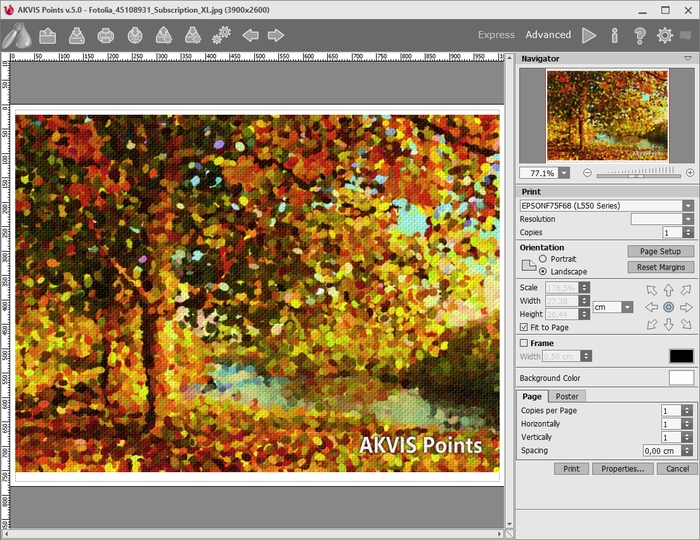700x540 pixels.
Task: Open help with the question mark icon
Action: (640, 36)
